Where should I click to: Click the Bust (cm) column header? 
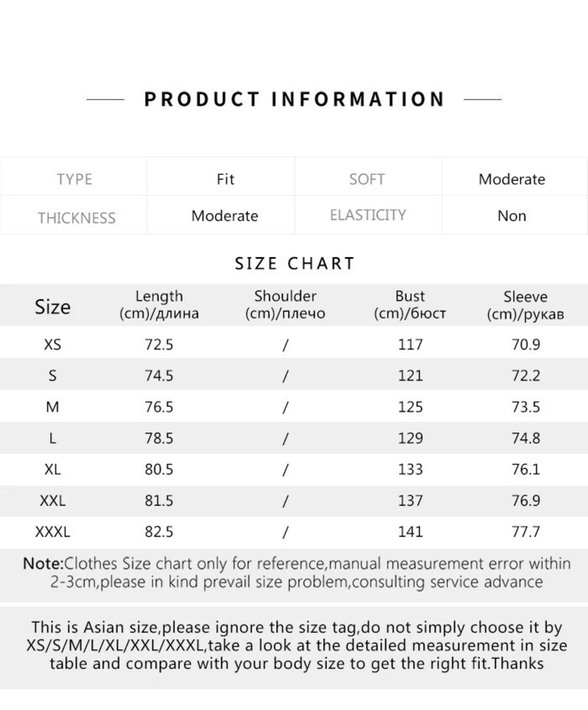(x=410, y=305)
